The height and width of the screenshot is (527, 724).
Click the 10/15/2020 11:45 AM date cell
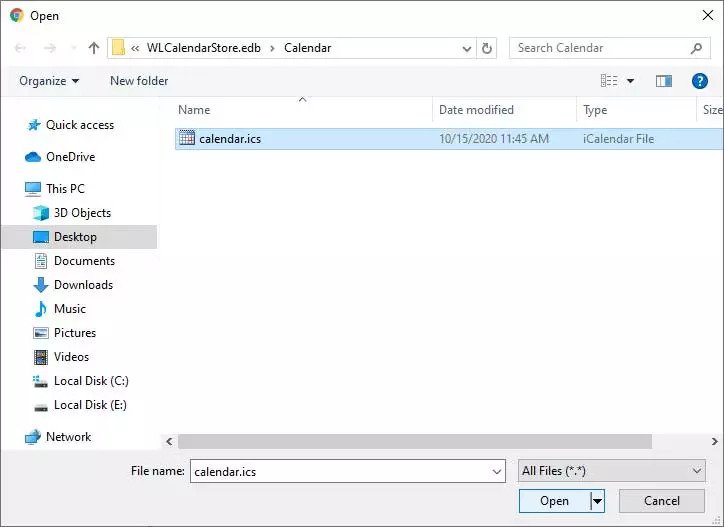(494, 139)
